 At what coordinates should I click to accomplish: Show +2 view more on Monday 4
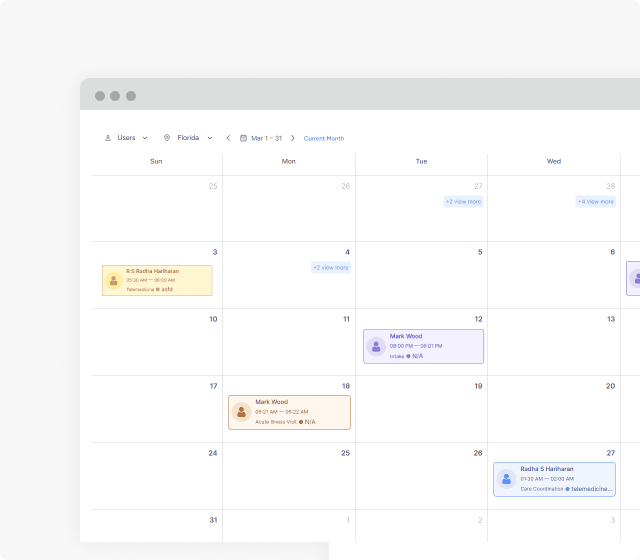(x=330, y=267)
